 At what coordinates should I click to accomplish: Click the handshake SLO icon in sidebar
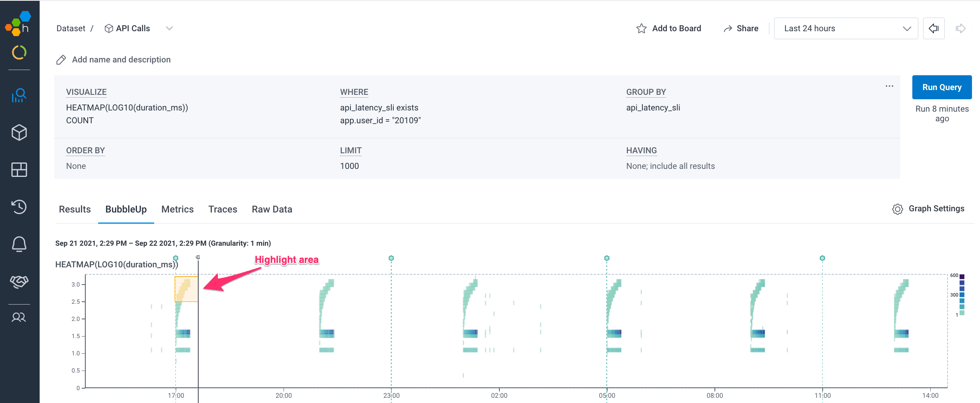click(19, 281)
